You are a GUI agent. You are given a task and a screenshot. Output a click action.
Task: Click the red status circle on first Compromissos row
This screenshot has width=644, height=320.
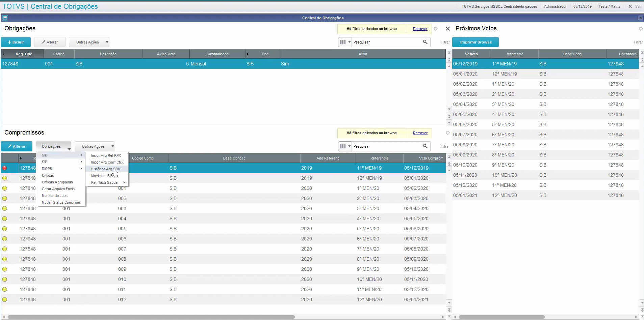tap(4, 168)
